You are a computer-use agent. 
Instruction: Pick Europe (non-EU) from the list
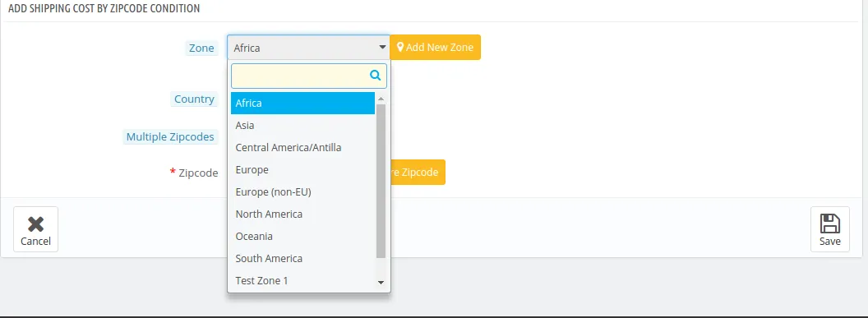tap(302, 192)
